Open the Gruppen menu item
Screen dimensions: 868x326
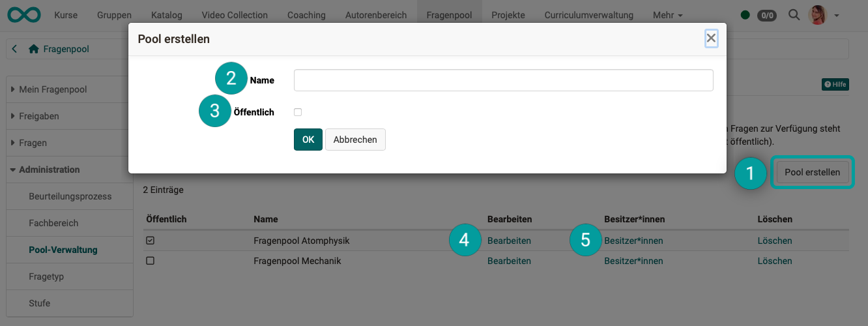[x=114, y=14]
